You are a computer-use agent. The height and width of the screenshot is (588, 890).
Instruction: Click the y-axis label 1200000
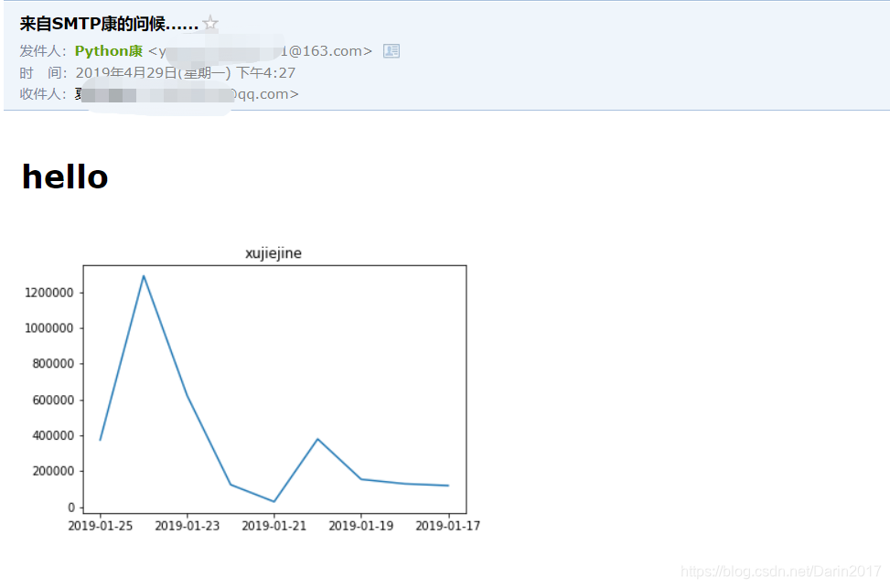[x=49, y=293]
